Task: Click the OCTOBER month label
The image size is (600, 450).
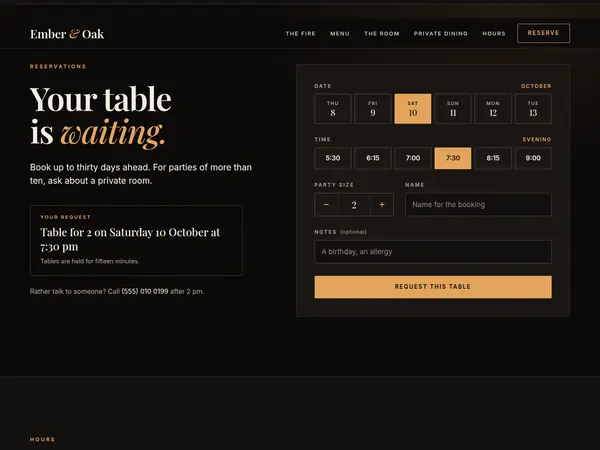Action: [536, 86]
